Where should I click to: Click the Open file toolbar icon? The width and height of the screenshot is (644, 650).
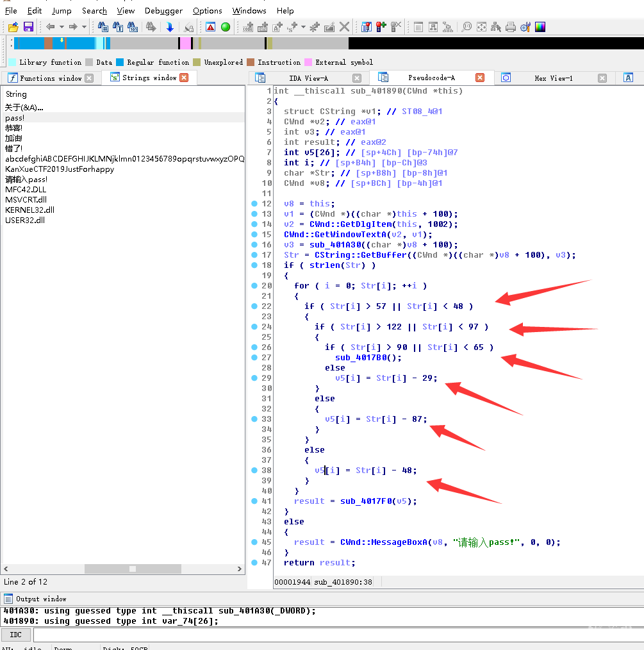coord(13,27)
